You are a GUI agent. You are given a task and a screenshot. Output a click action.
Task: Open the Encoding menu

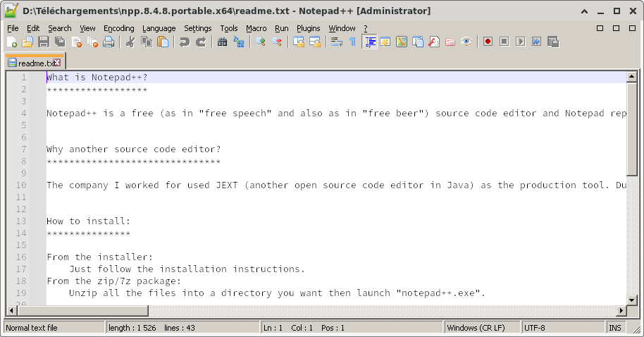pyautogui.click(x=118, y=28)
